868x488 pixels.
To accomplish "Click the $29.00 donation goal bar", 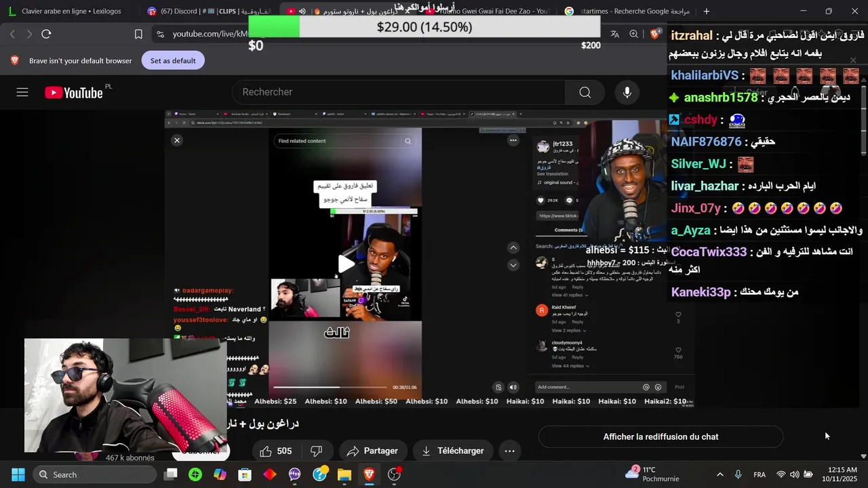I will click(425, 26).
